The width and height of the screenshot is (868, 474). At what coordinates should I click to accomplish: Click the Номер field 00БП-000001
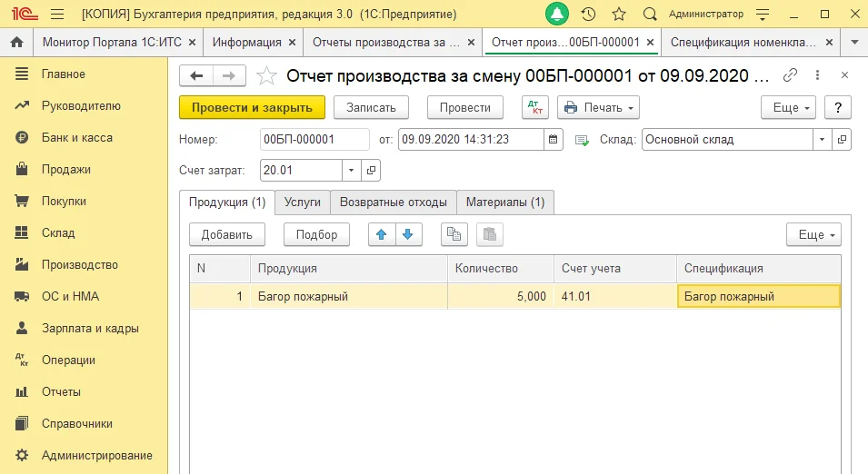(x=314, y=139)
